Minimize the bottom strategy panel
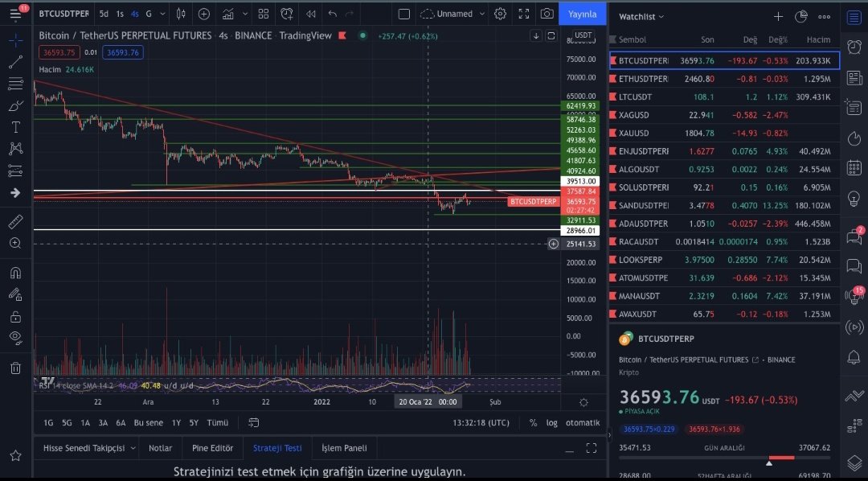Screen dimensions: 868x481 click(x=569, y=450)
